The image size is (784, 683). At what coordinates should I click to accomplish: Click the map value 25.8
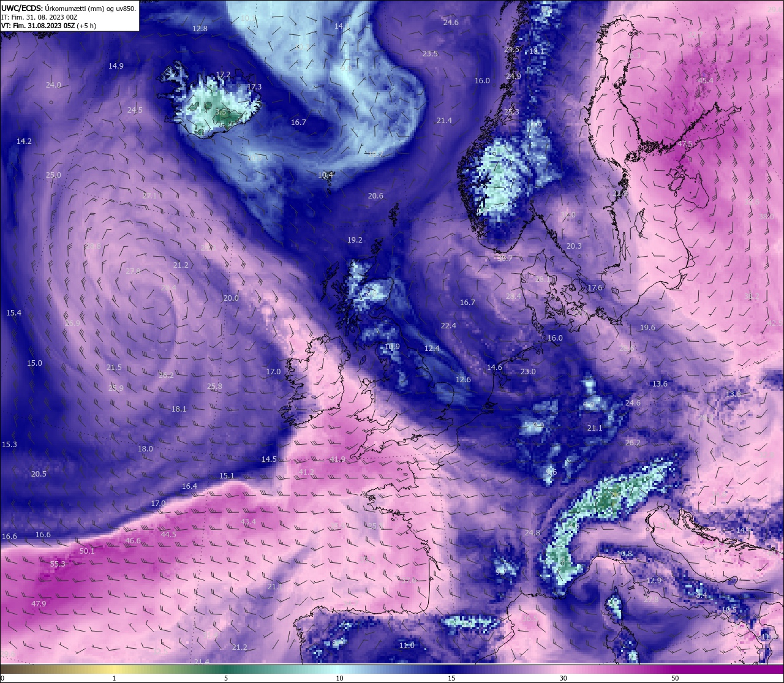pos(214,387)
